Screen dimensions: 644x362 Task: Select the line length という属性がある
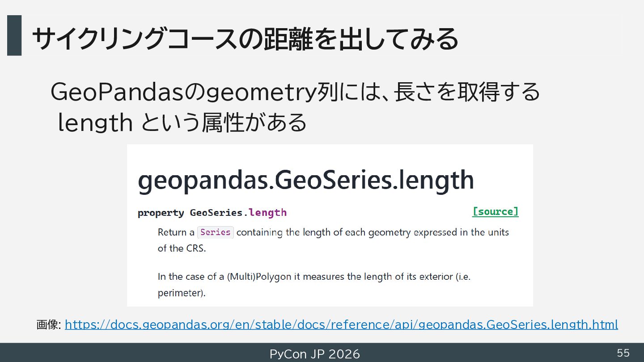coord(182,122)
